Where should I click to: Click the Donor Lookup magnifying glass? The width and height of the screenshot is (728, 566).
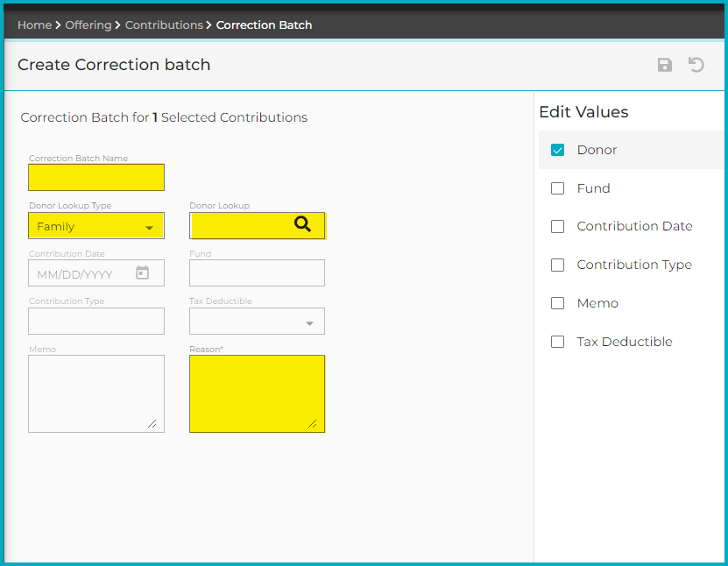pos(302,224)
